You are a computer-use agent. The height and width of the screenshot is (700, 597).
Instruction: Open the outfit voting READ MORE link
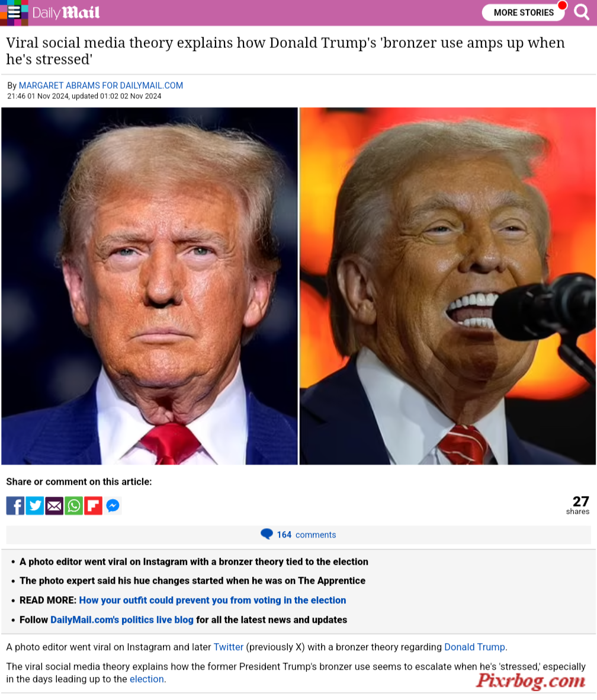coord(213,600)
